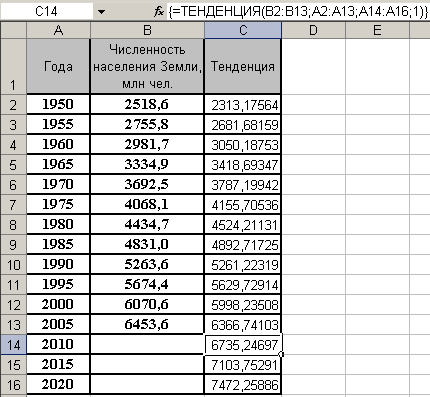Select population cell 2755,8
The height and width of the screenshot is (397, 430).
147,125
